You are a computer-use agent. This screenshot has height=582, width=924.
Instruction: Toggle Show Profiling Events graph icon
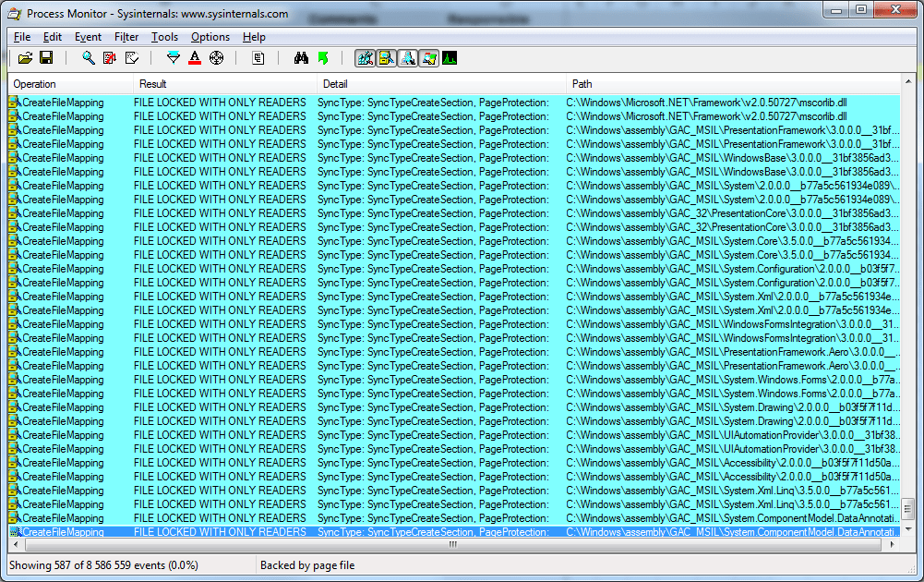coord(450,58)
